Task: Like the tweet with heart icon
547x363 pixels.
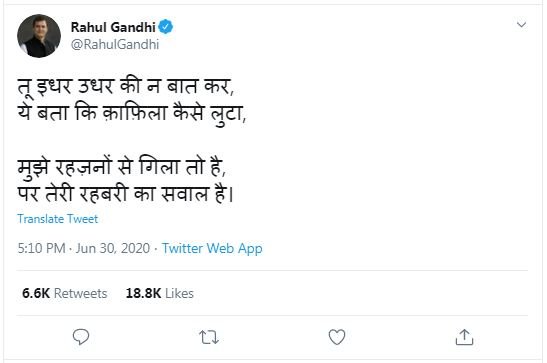Action: 337,337
